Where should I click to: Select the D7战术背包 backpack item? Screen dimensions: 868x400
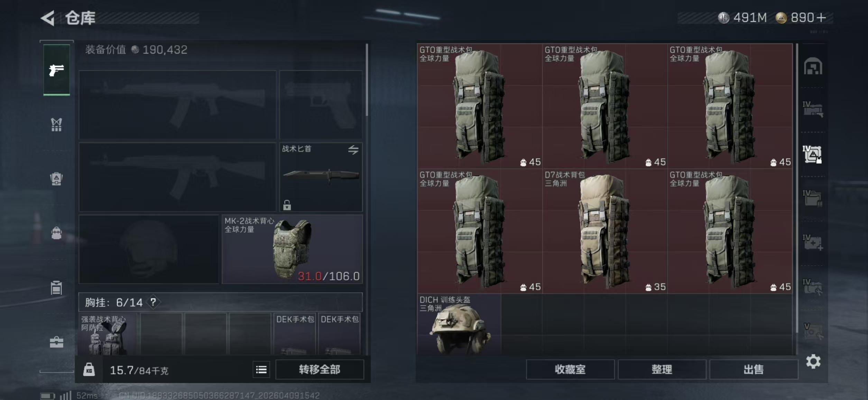click(x=605, y=231)
